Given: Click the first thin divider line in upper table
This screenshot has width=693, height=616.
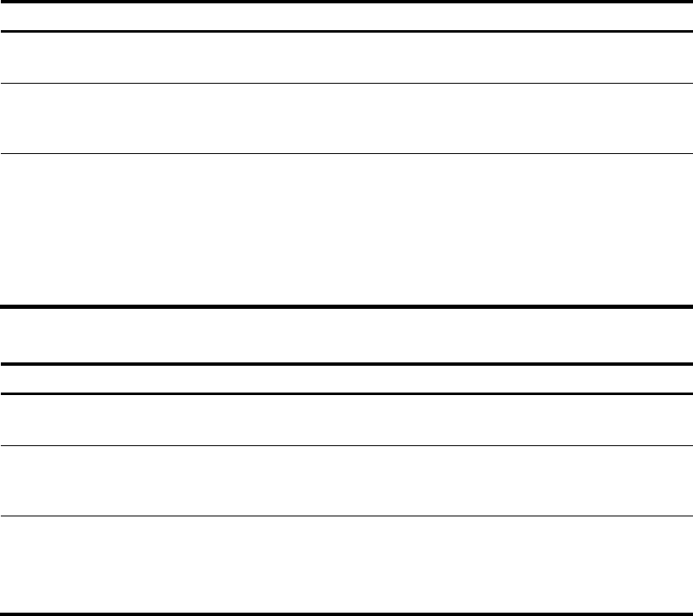Looking at the screenshot, I should point(346,83).
